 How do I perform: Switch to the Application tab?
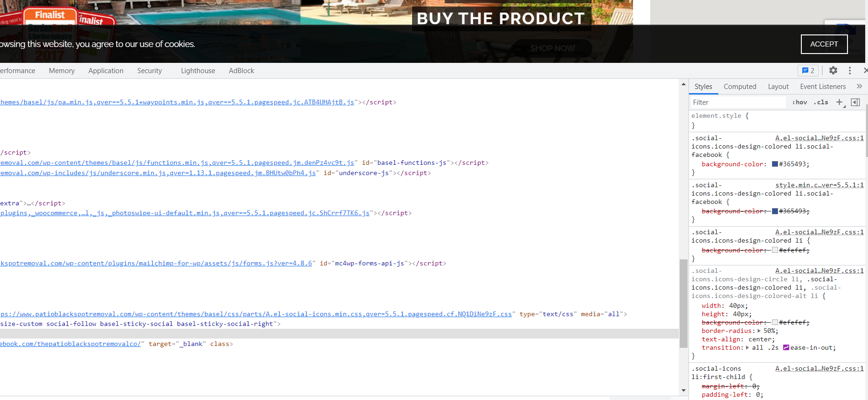[x=106, y=71]
